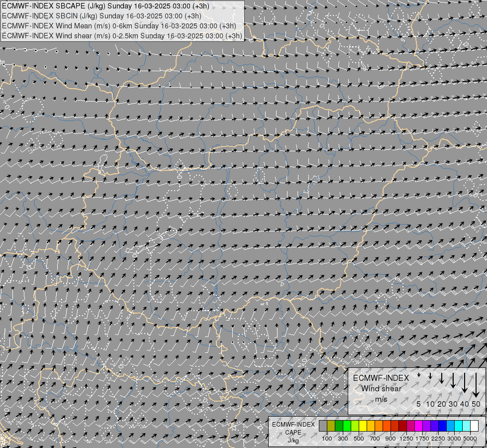The width and height of the screenshot is (487, 448).
Task: Click the '2250' CAPE scale label
Action: (439, 439)
